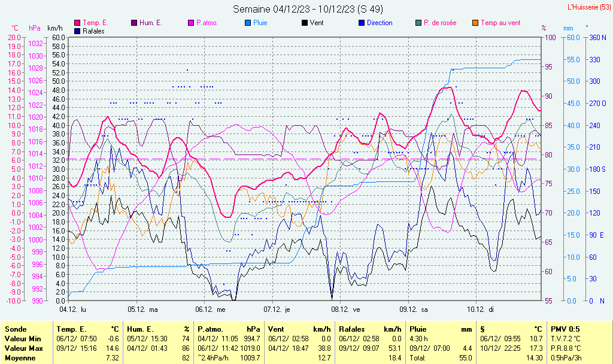This screenshot has width=613, height=364.
Task: Click the 90 E label on direction axis
Action: click(597, 235)
